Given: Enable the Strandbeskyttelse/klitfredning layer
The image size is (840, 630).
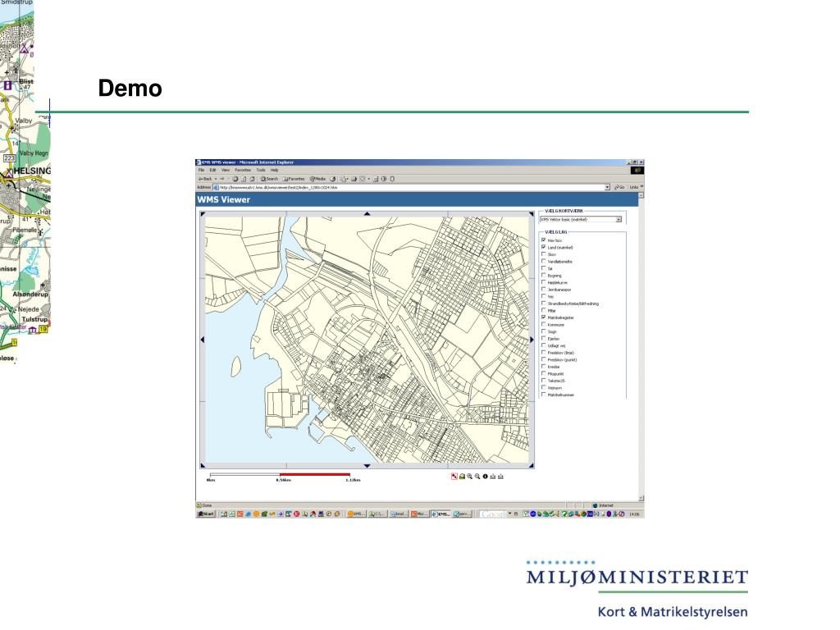Looking at the screenshot, I should click(x=544, y=304).
